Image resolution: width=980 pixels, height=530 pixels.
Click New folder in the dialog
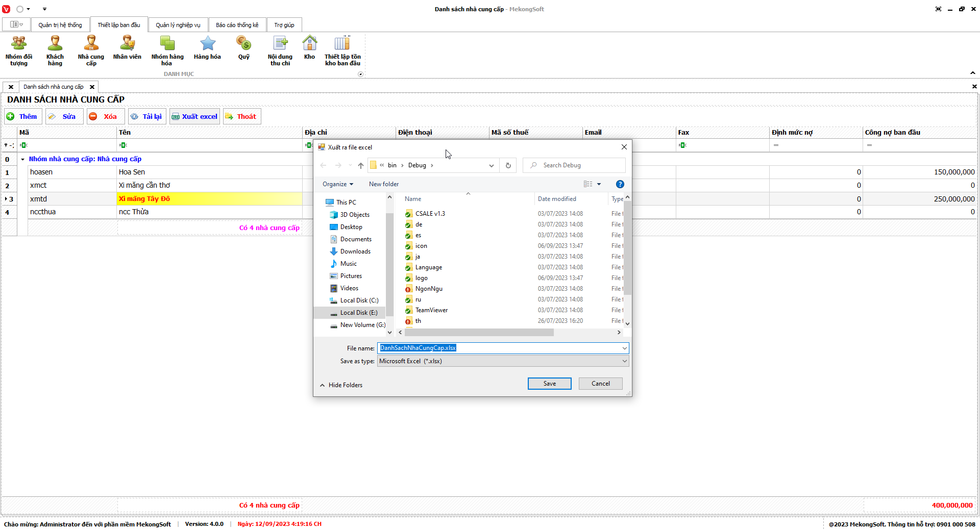point(384,184)
